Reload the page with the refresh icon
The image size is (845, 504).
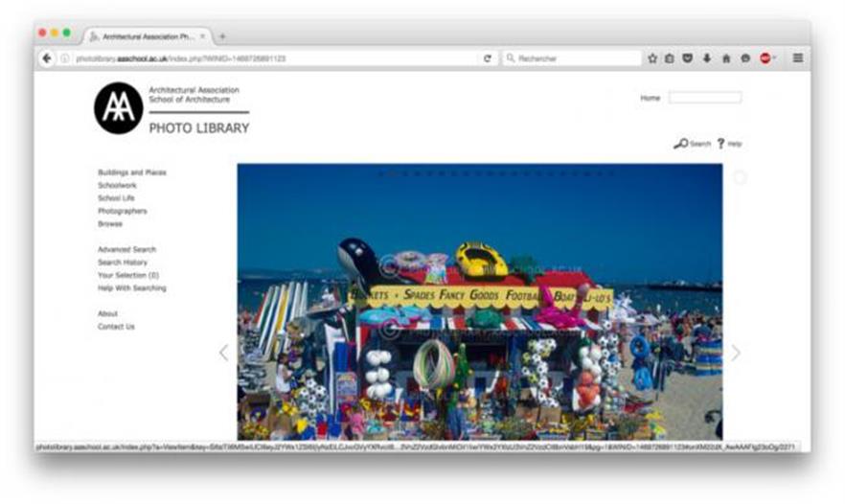pyautogui.click(x=487, y=58)
